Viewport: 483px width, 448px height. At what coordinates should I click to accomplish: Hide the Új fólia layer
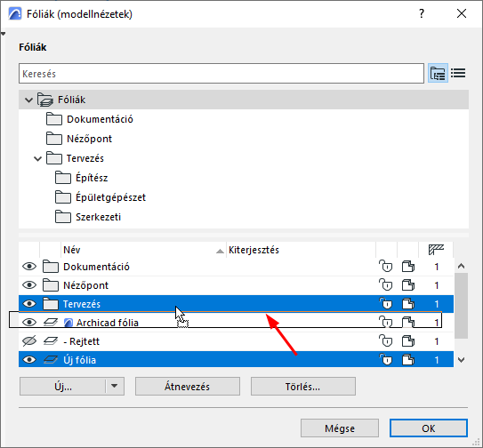[29, 360]
